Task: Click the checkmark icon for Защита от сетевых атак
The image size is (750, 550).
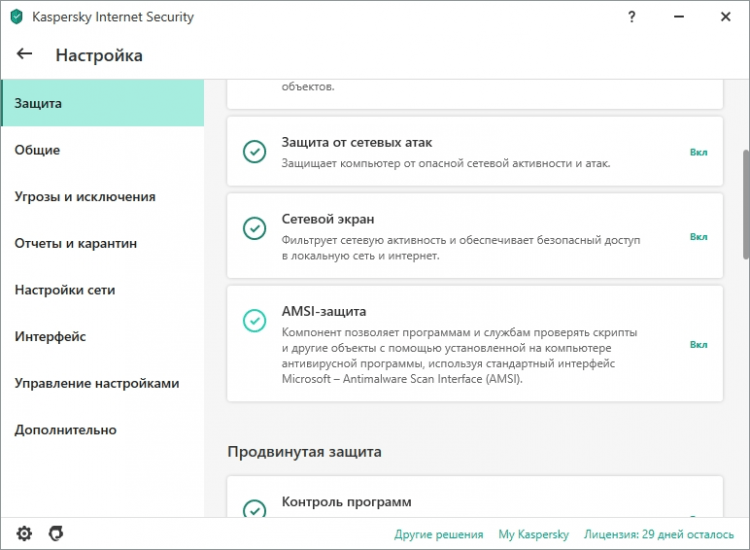Action: 255,152
